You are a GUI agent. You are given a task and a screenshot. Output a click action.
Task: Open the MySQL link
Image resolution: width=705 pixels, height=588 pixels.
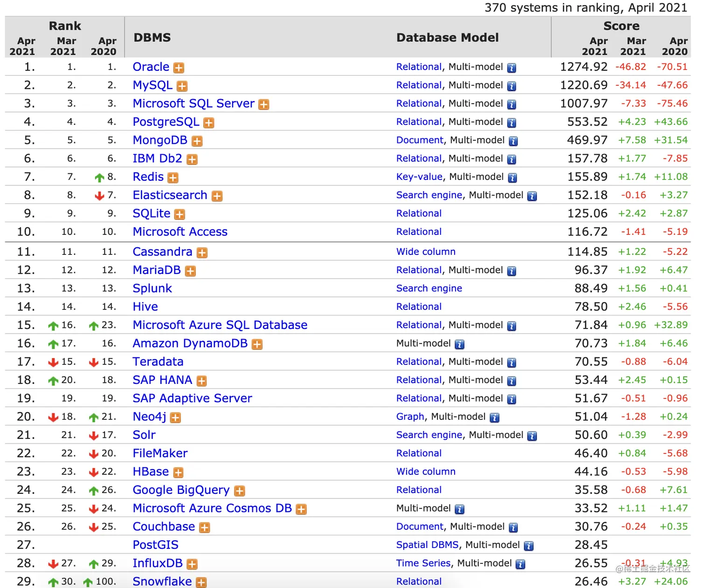(x=152, y=86)
